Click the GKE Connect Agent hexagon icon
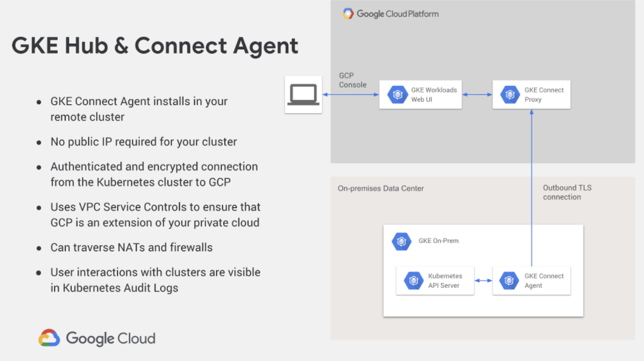Viewport: 644px width, 361px height. (509, 281)
